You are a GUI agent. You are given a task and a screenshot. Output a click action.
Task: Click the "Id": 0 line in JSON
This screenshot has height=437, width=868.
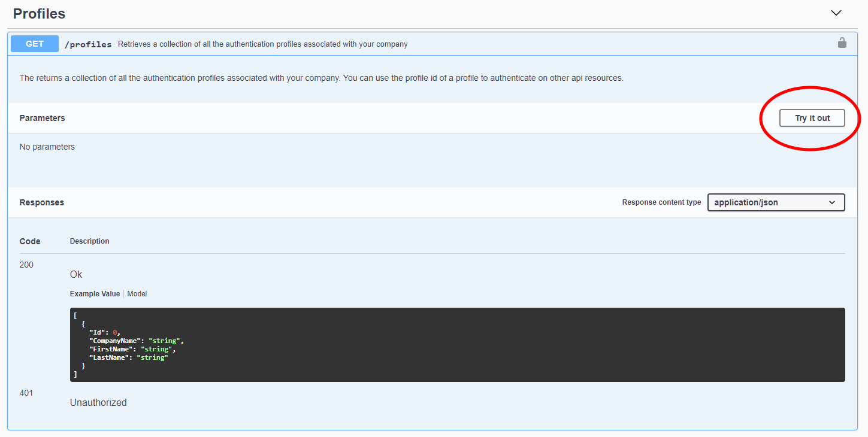(x=105, y=332)
